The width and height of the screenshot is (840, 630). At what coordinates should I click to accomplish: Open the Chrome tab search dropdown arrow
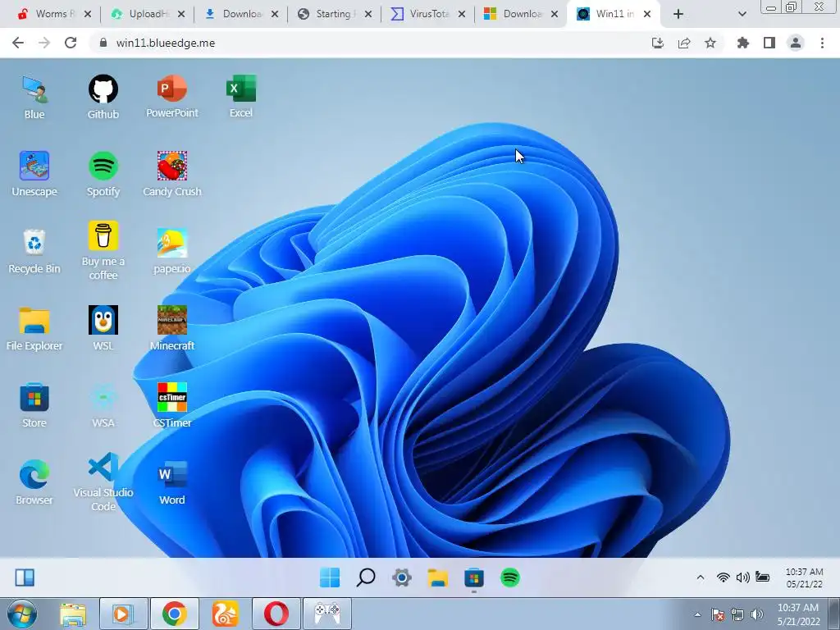pos(742,14)
